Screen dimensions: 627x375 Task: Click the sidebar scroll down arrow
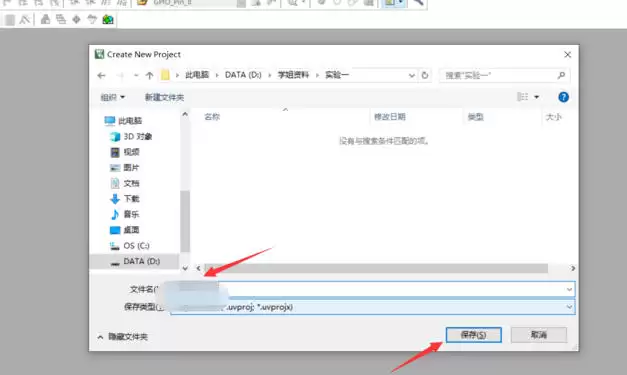click(x=185, y=268)
